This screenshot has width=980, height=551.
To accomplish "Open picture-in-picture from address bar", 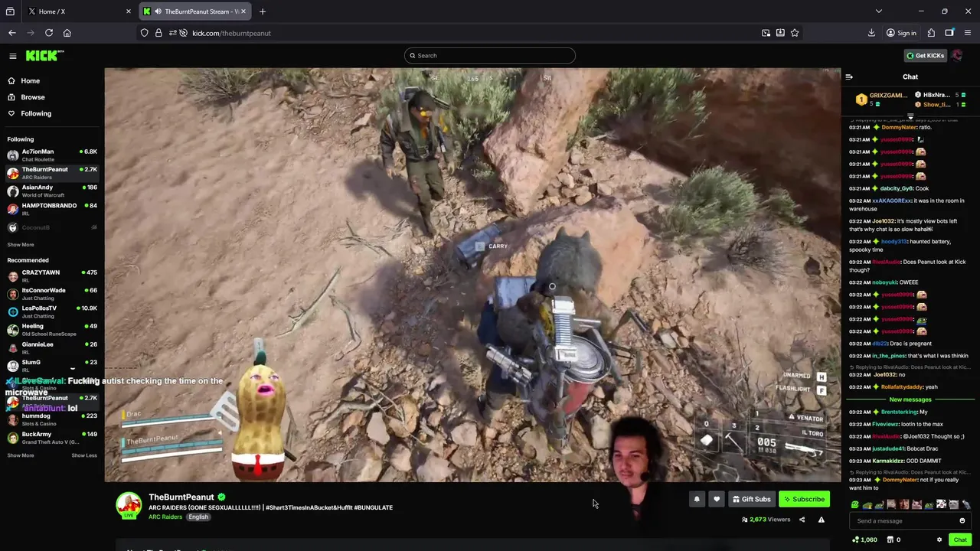I will [766, 33].
